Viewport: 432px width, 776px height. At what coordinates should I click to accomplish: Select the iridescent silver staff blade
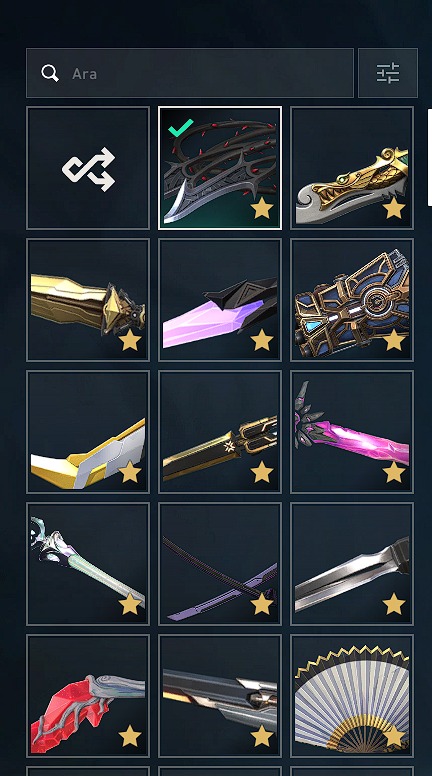coord(88,564)
